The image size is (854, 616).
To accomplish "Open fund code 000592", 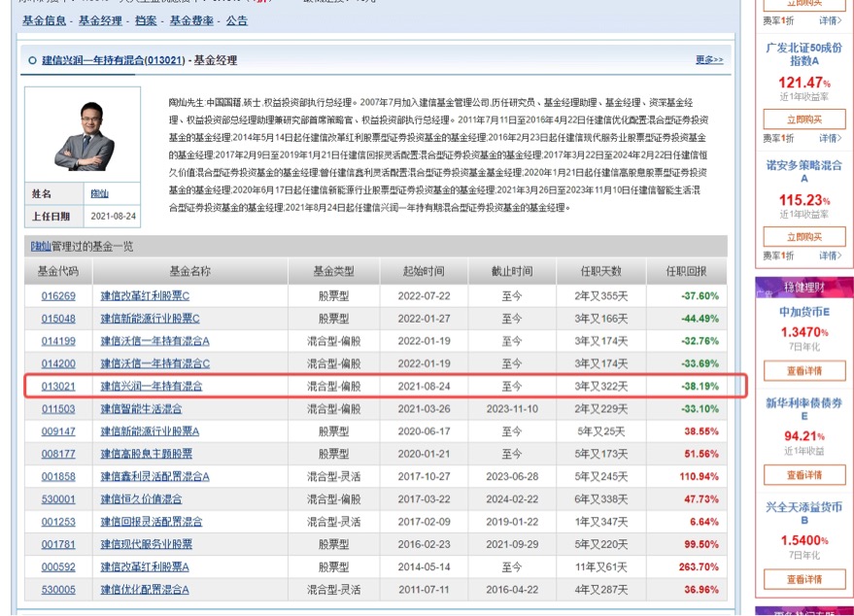I will click(x=58, y=567).
